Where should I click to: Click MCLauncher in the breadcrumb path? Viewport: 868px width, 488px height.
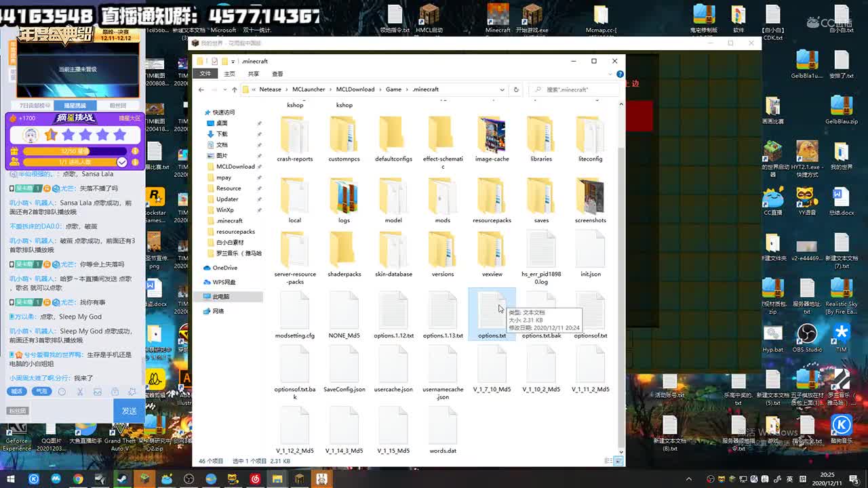tap(309, 89)
